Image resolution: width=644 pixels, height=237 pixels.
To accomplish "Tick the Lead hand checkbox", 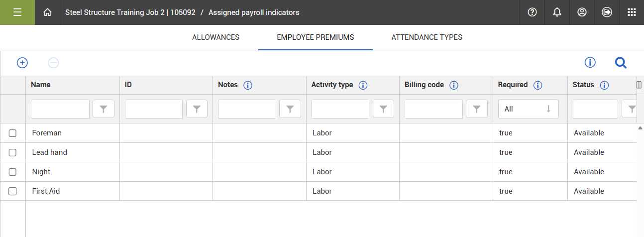I will click(x=13, y=152).
